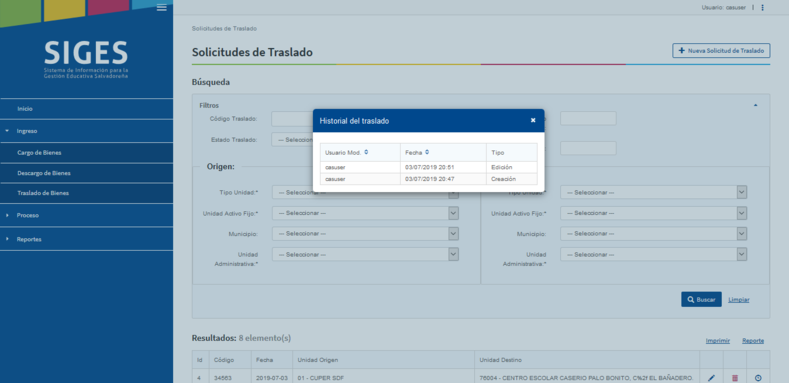Screen dimensions: 789x383
Task: Open origin Unidad Activo Fijo dropdown
Action: pos(365,213)
